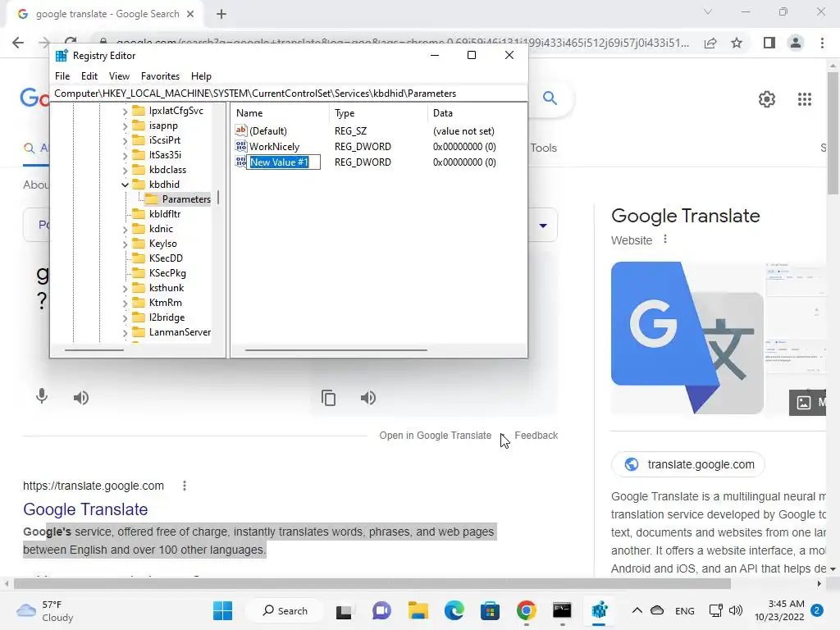Expand the kbdclass tree node
Image resolution: width=840 pixels, height=630 pixels.
click(125, 170)
